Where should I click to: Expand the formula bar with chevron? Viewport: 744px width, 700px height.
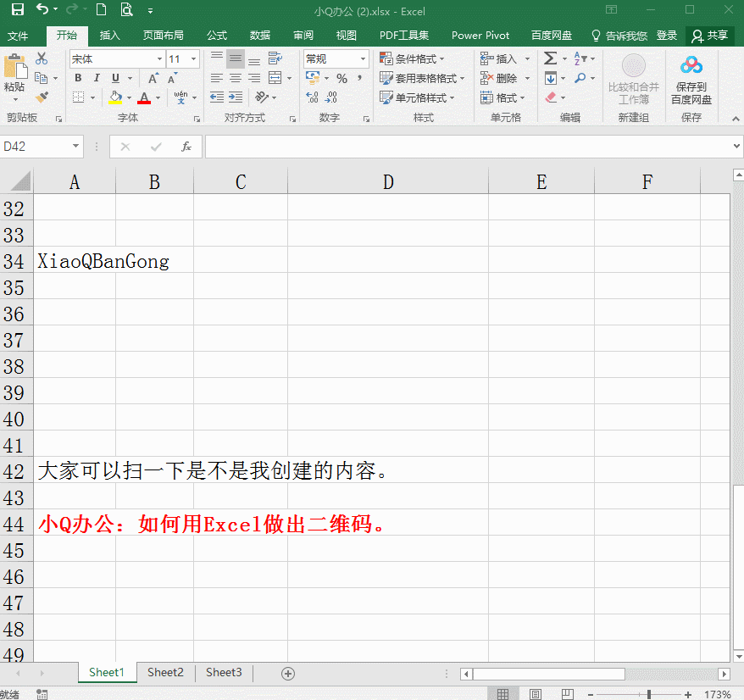pos(736,146)
